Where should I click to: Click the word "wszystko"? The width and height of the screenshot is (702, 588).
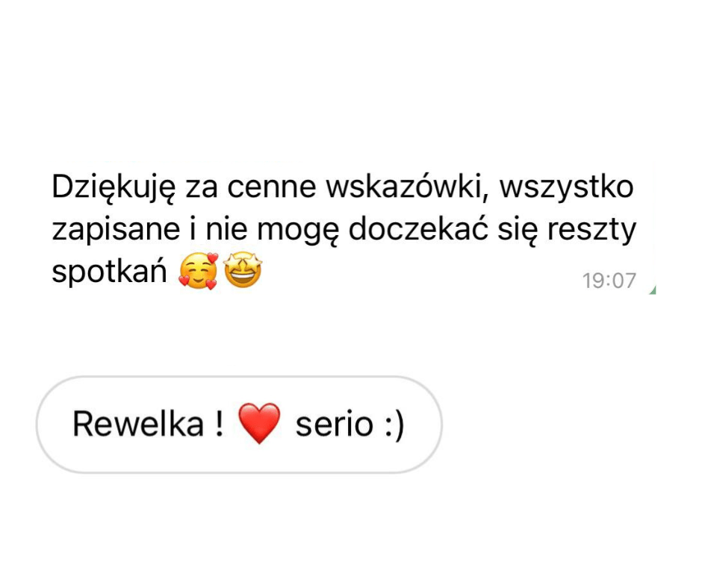(x=566, y=188)
